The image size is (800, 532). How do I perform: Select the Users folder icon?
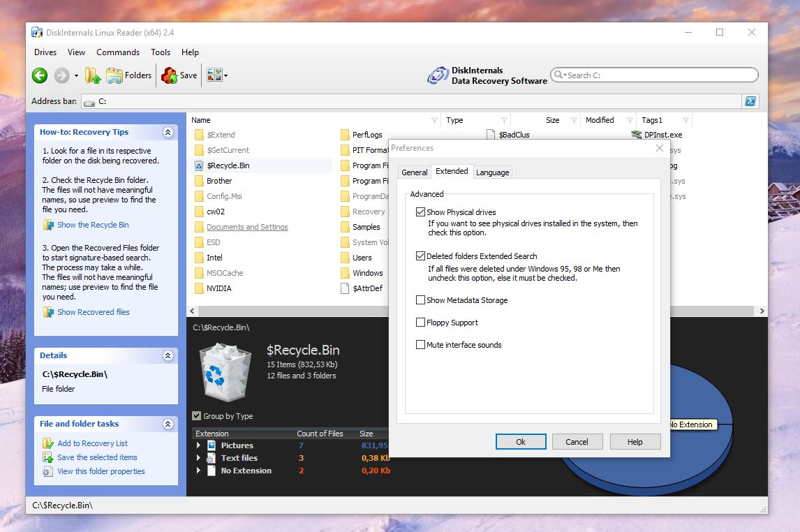[x=345, y=258]
